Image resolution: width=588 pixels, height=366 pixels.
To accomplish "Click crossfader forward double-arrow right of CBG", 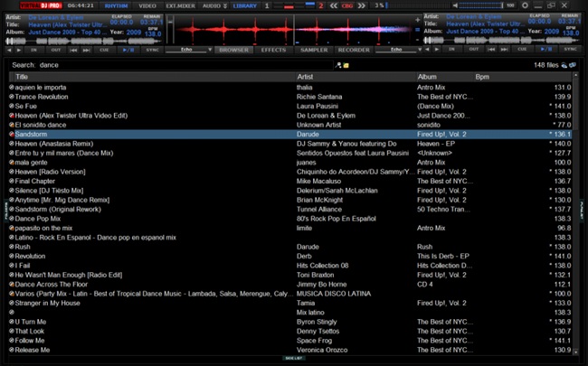I will point(361,5).
